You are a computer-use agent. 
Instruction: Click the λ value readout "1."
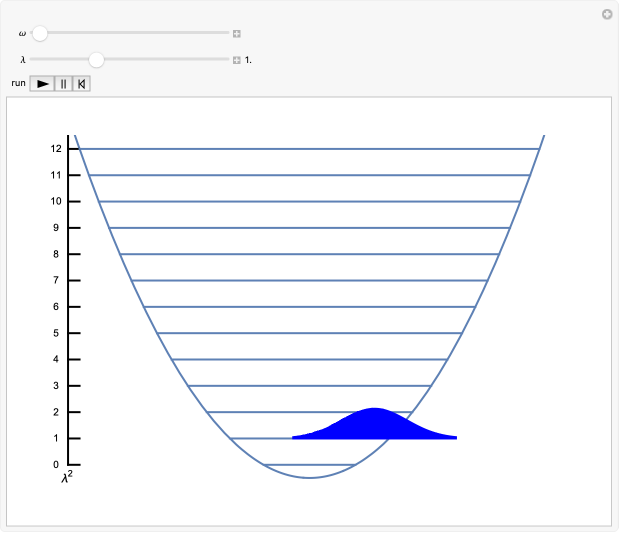click(249, 60)
